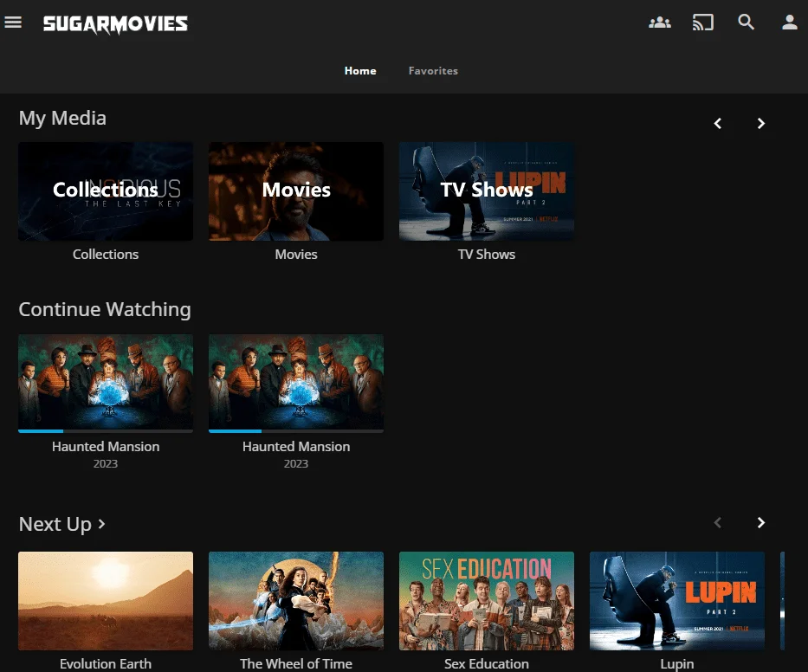The height and width of the screenshot is (672, 808).
Task: Switch to the Home tab
Action: coord(360,71)
